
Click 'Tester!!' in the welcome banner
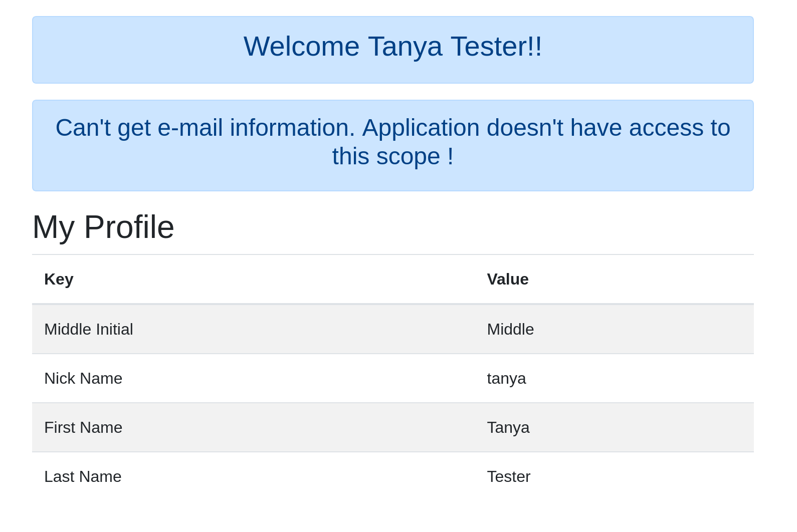(x=496, y=47)
